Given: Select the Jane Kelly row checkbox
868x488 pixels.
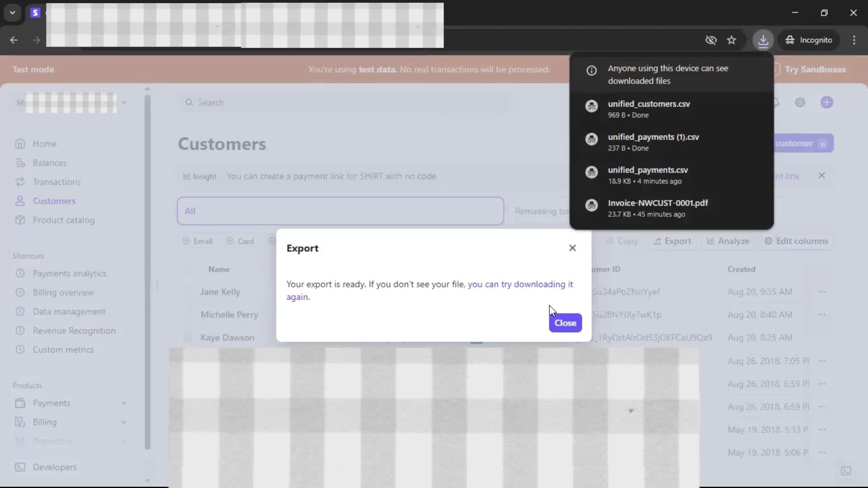Looking at the screenshot, I should 187,292.
